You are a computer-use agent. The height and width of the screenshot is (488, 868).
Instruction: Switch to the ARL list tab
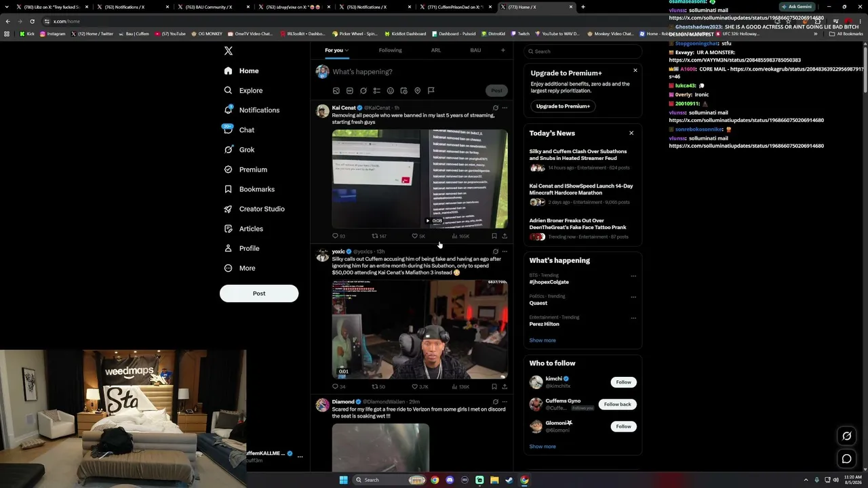436,50
